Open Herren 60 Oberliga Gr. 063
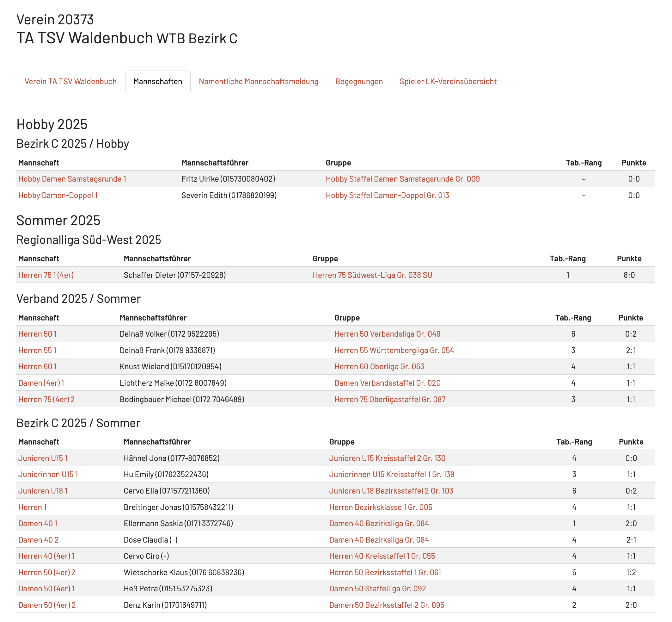This screenshot has width=672, height=622. 379,367
